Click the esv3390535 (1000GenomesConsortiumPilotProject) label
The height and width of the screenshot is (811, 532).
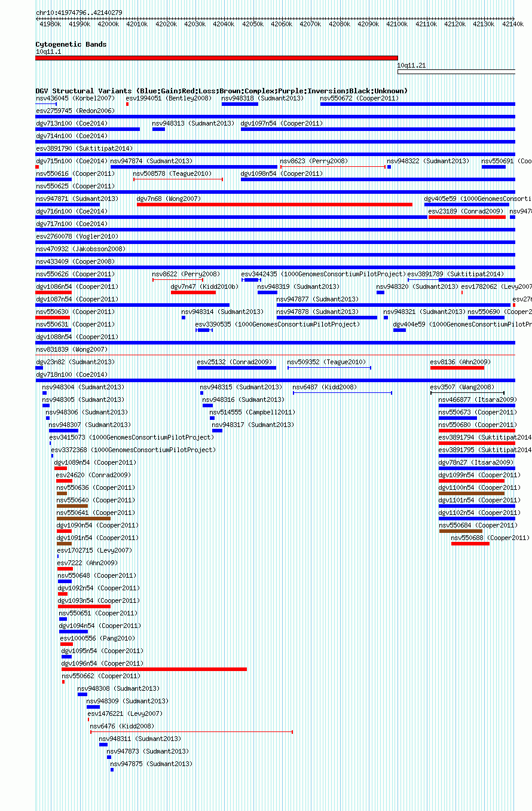(277, 324)
